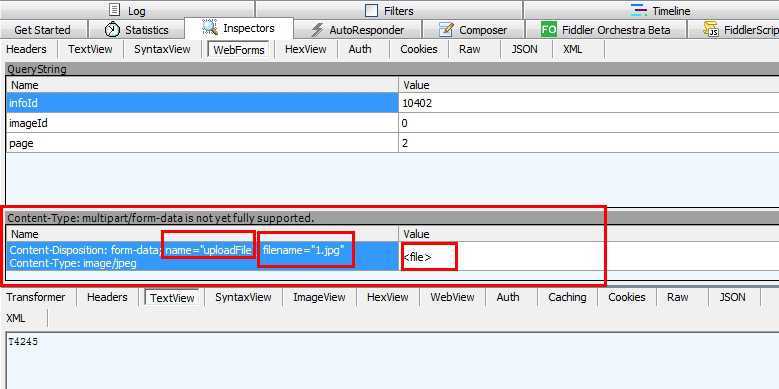The width and height of the screenshot is (779, 389).
Task: Open the AutoResponder tab
Action: [357, 30]
